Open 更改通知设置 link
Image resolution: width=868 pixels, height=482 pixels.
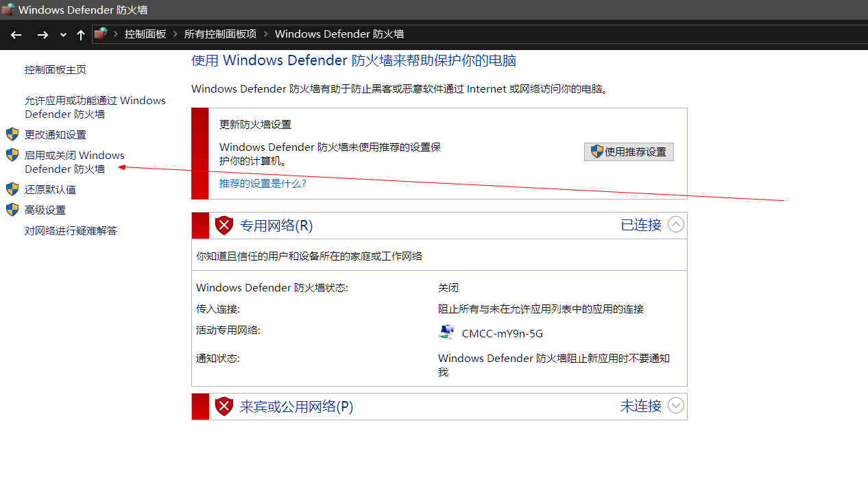[56, 134]
